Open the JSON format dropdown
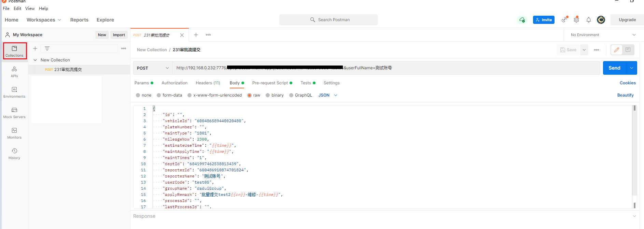 (328, 95)
